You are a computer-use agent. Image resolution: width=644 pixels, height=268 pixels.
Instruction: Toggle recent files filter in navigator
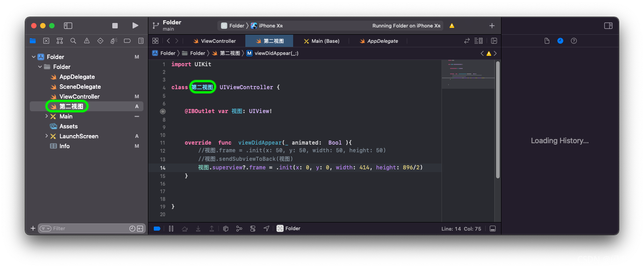pos(132,229)
